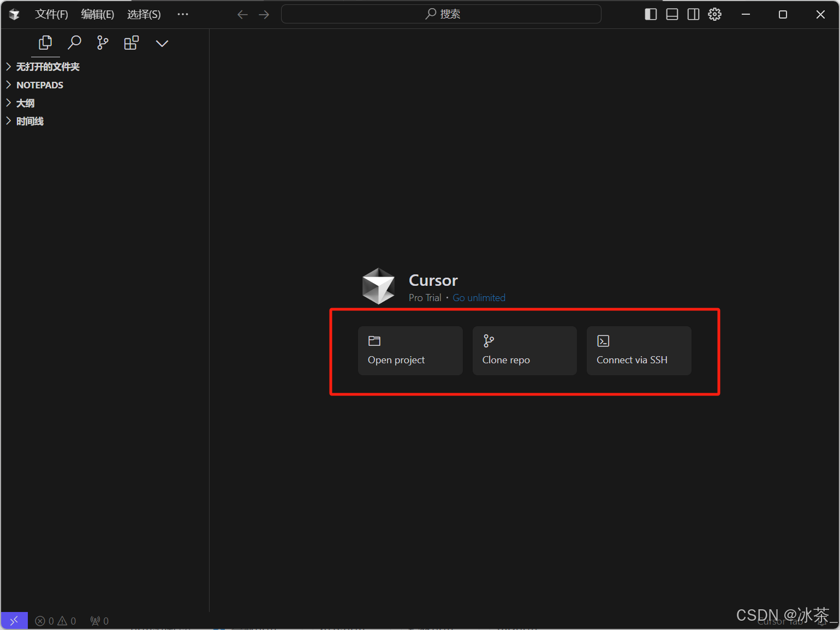Screen dimensions: 840x630
Task: Go forward with the right arrow
Action: tap(264, 14)
